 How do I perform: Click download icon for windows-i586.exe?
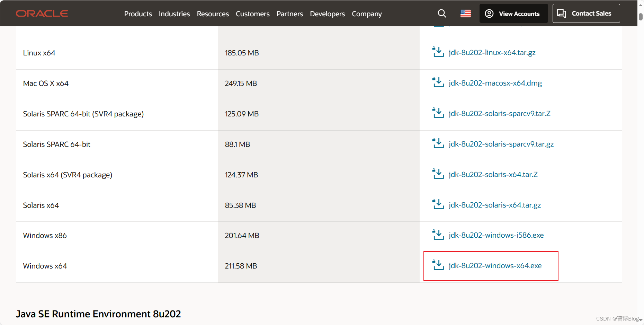tap(438, 235)
